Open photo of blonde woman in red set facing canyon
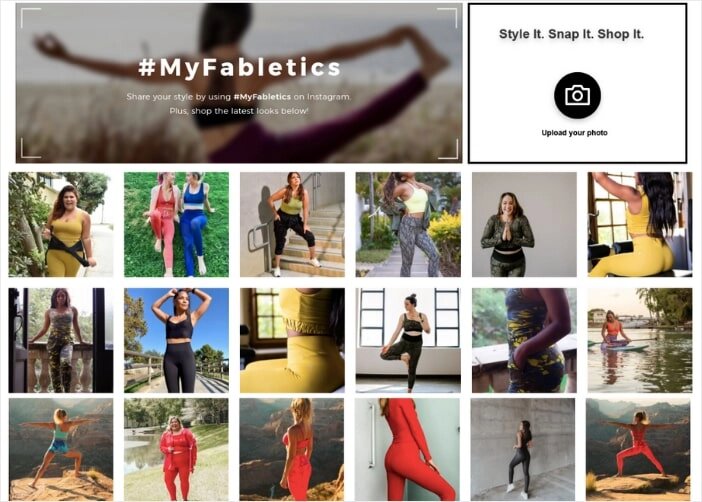The width and height of the screenshot is (702, 502). tap(292, 450)
